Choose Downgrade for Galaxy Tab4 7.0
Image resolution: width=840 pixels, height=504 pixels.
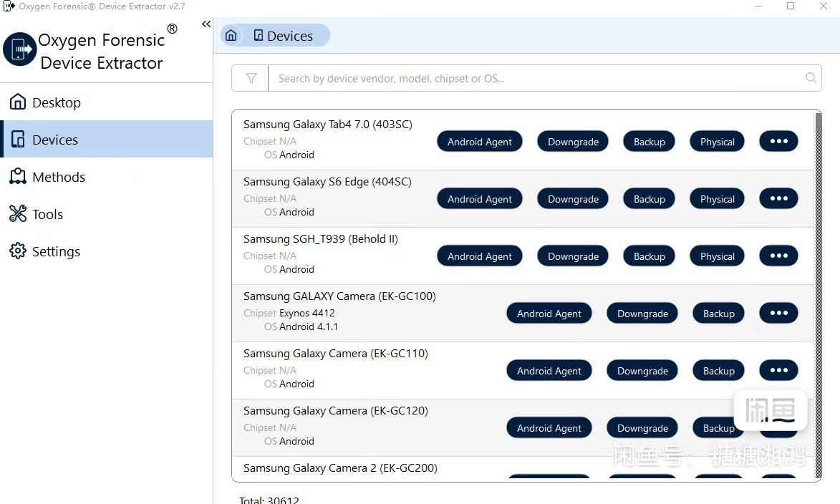(x=573, y=142)
